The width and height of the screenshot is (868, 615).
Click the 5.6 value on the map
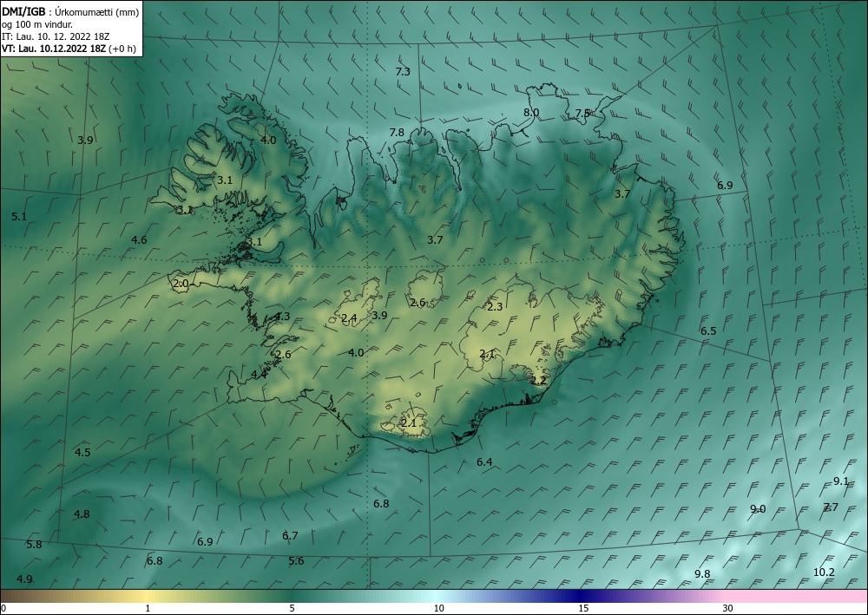(296, 561)
